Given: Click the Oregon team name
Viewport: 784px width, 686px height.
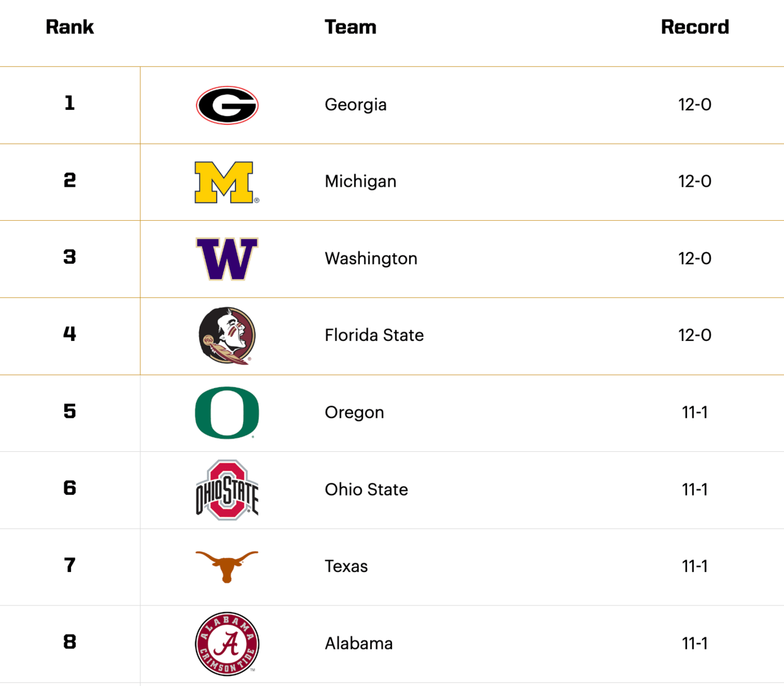Looking at the screenshot, I should click(x=354, y=412).
